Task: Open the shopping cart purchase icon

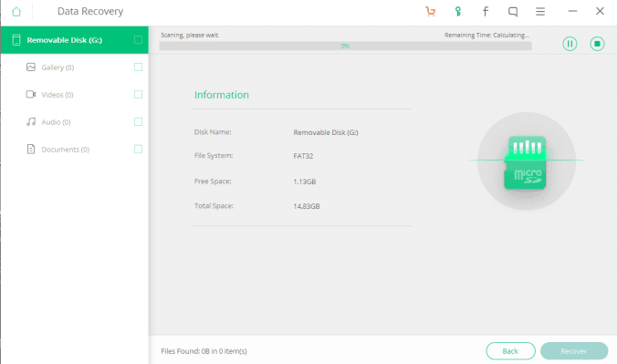Action: [430, 12]
